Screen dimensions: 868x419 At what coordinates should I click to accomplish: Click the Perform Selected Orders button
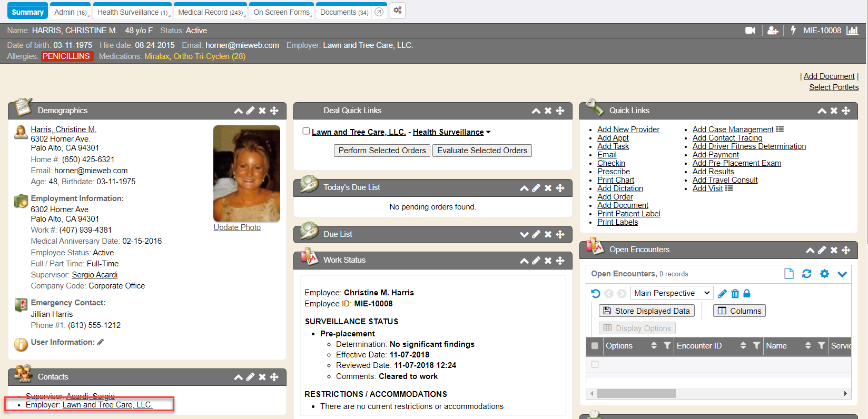(x=382, y=151)
